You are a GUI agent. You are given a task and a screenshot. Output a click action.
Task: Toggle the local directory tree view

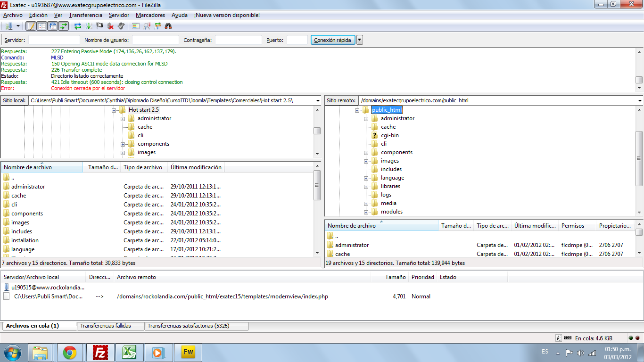pyautogui.click(x=42, y=26)
